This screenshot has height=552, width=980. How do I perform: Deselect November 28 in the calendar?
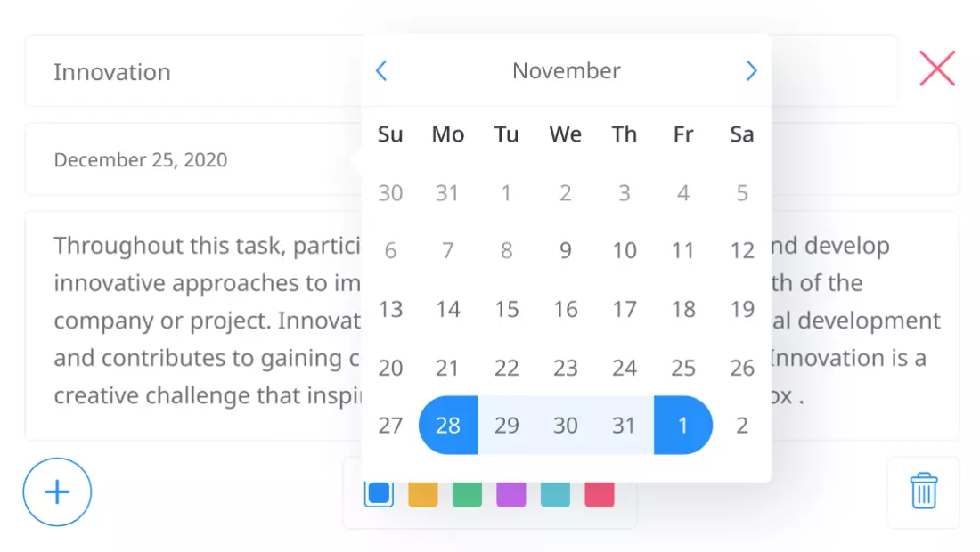coord(447,426)
